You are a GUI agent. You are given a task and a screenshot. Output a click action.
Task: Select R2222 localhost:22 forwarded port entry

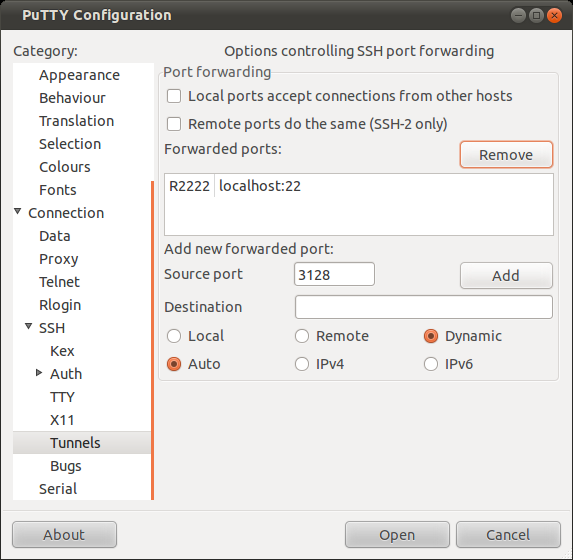359,186
